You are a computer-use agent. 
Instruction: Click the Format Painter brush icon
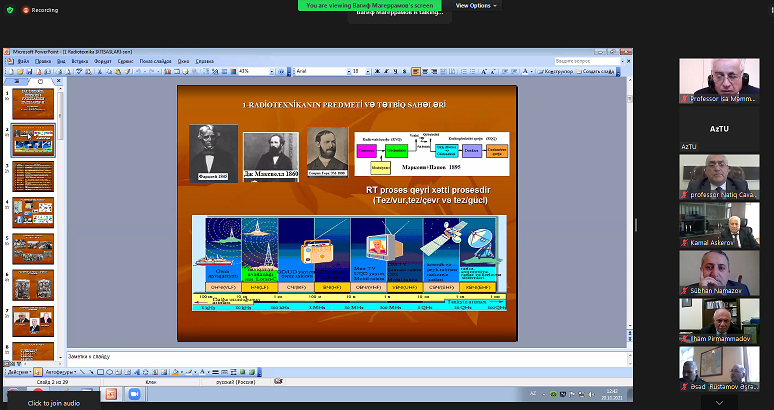pyautogui.click(x=127, y=72)
